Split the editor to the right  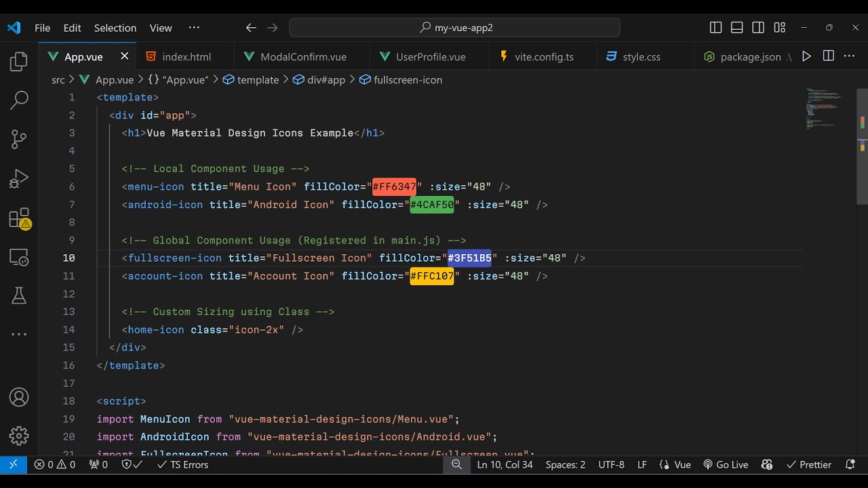[x=828, y=56]
